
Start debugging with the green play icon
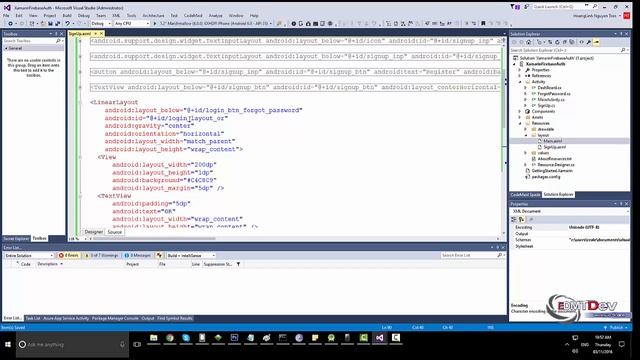click(x=155, y=24)
